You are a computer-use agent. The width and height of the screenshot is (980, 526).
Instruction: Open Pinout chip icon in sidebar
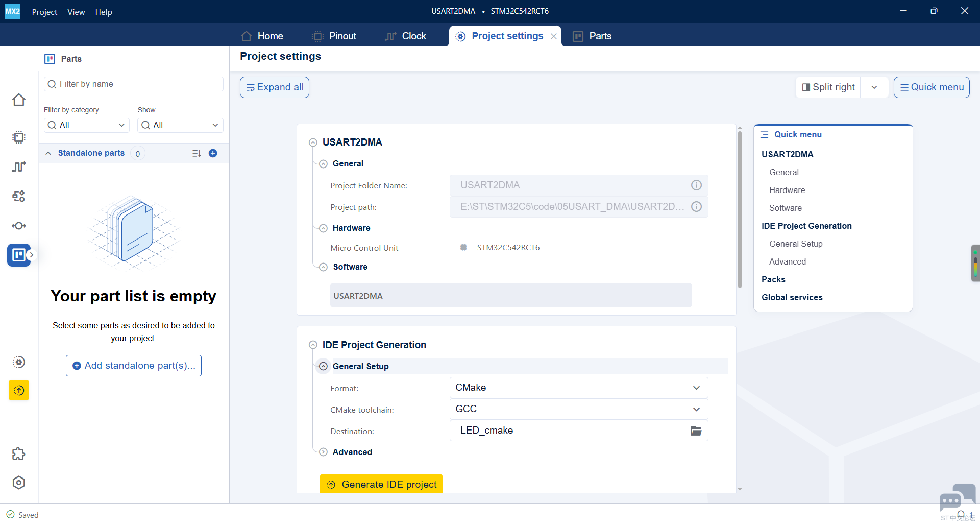19,137
